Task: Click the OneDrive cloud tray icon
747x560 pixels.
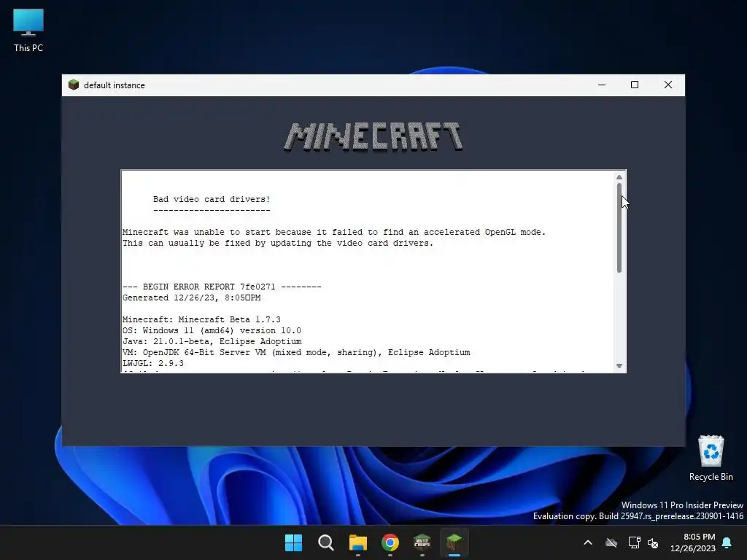Action: pyautogui.click(x=611, y=542)
